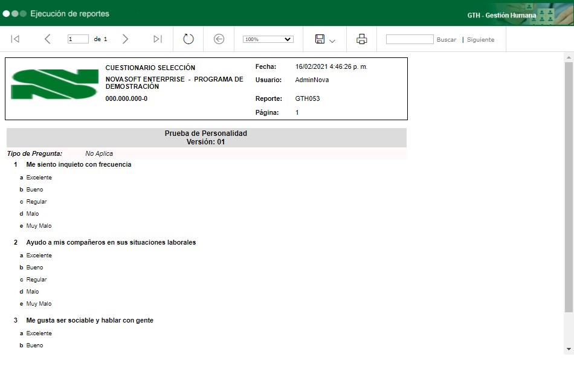Refresh the report with the circular arrow

(x=188, y=39)
